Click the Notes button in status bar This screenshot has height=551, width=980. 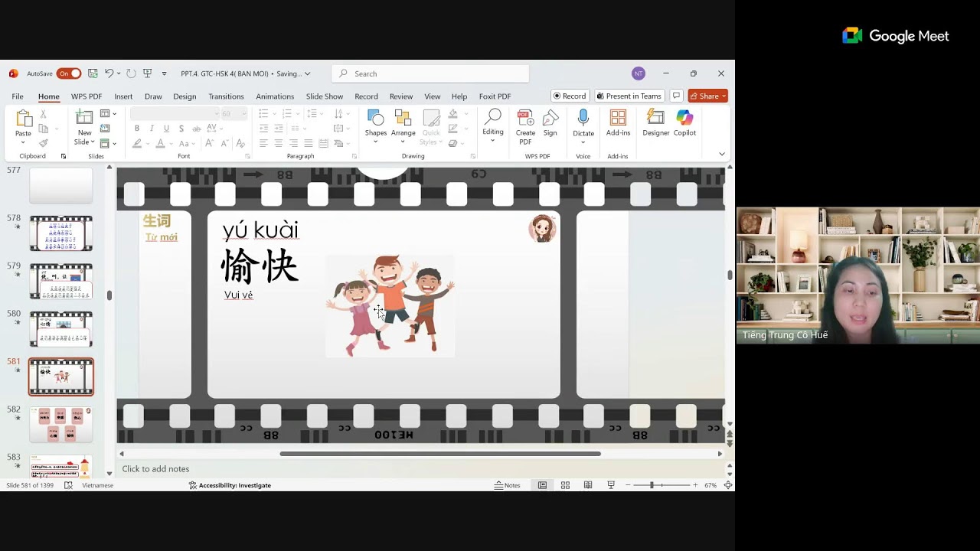(507, 485)
